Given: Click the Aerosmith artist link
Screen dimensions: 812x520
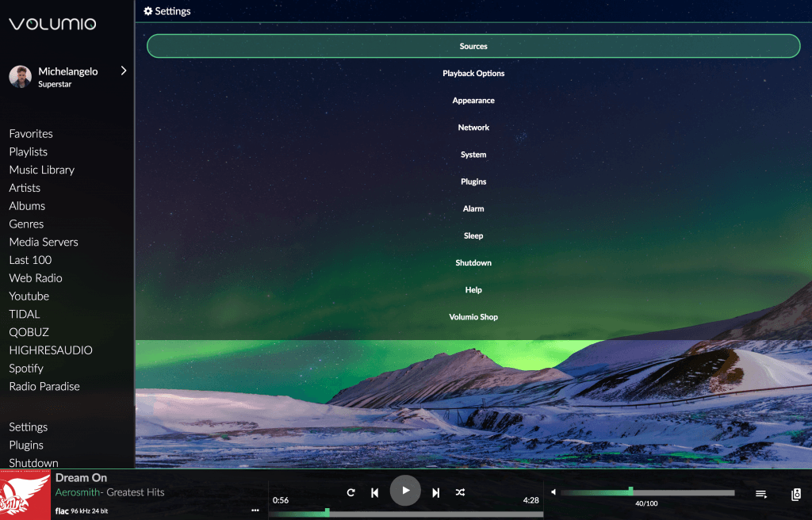Looking at the screenshot, I should click(x=77, y=492).
